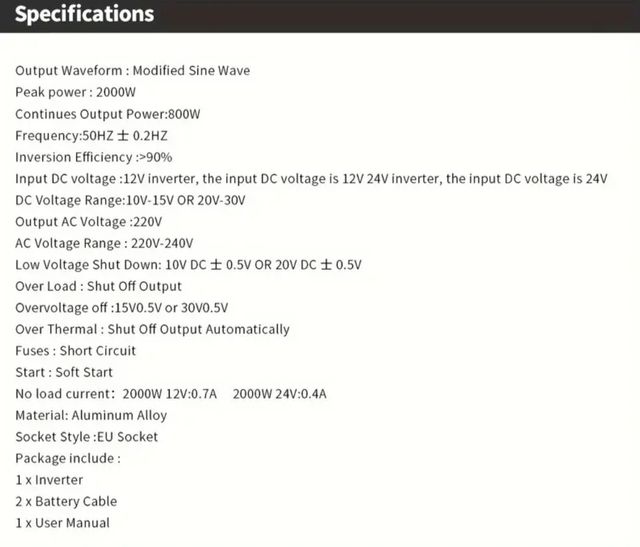Viewport: 640px width, 547px height.
Task: Click the AC Voltage Range 220V-240V line
Action: click(x=104, y=243)
